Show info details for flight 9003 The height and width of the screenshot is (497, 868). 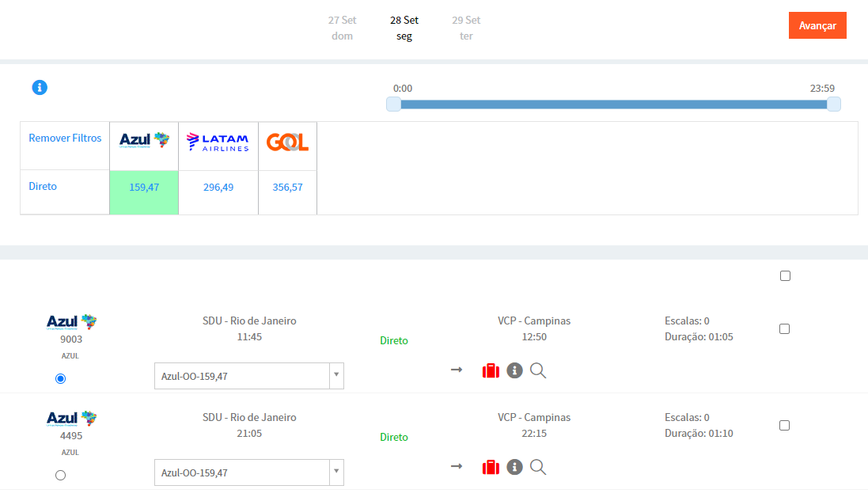point(514,370)
